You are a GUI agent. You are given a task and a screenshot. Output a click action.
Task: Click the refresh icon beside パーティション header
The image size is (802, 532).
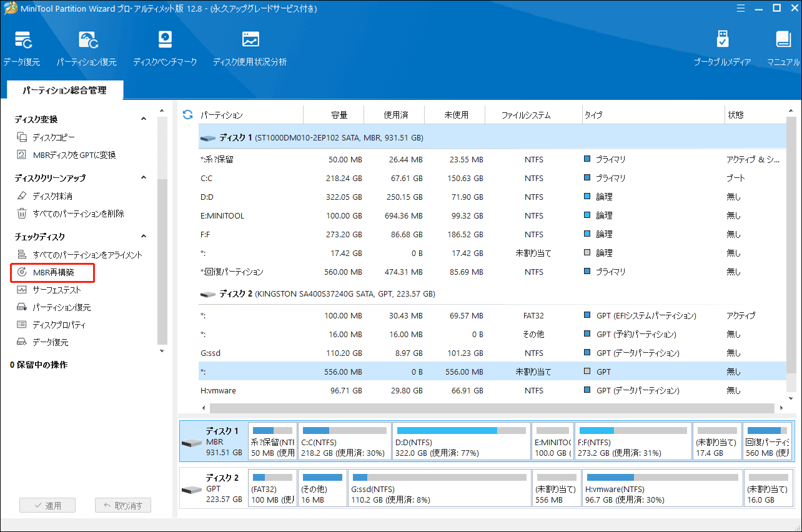(187, 115)
